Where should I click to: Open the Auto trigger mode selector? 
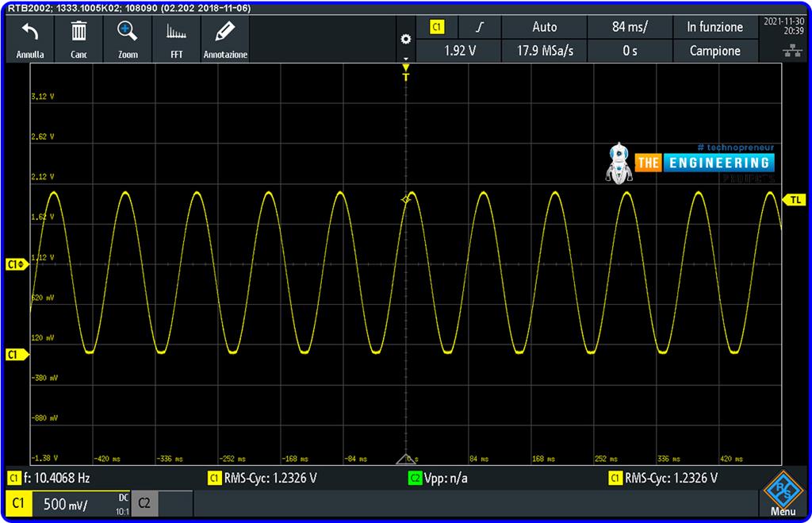click(544, 26)
